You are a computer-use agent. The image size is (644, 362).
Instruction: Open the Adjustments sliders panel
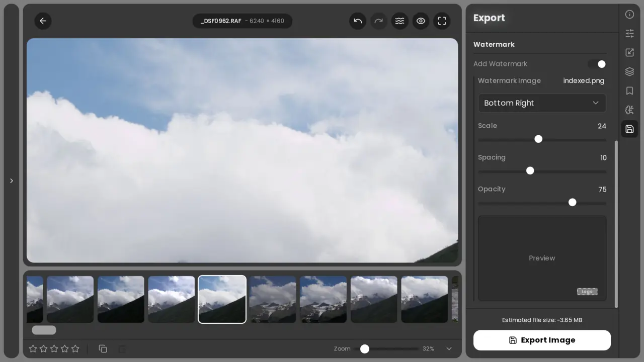pyautogui.click(x=629, y=34)
